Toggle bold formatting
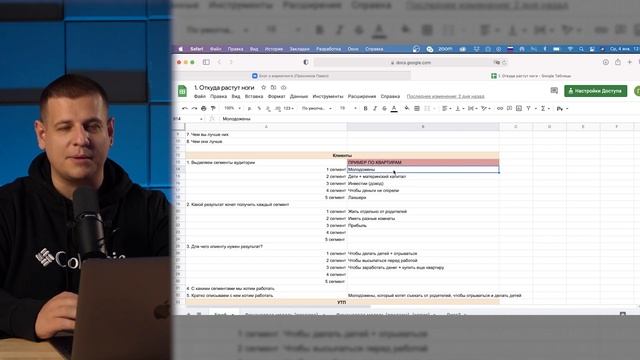Screen dimensions: 640x360 pyautogui.click(x=365, y=109)
